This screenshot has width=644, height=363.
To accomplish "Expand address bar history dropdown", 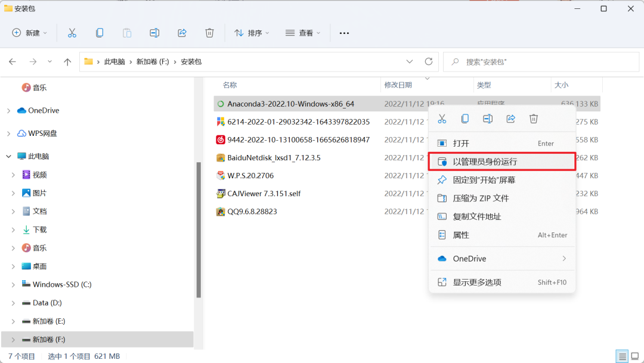I will (410, 61).
